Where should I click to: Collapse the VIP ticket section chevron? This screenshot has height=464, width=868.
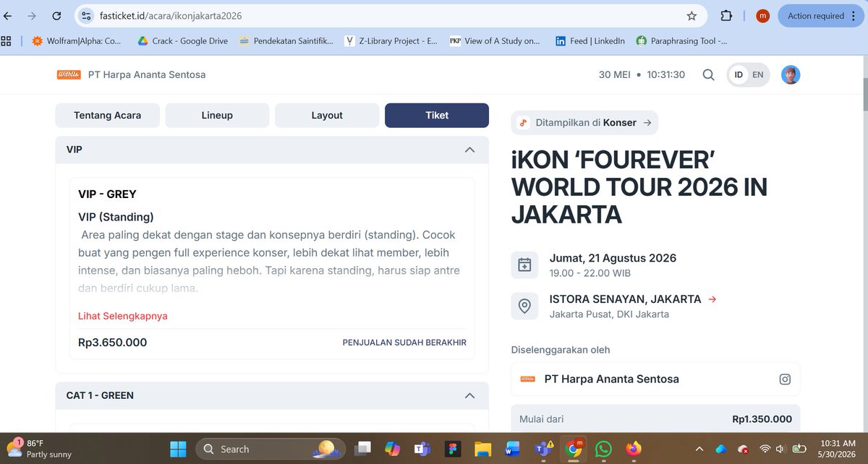pyautogui.click(x=469, y=150)
